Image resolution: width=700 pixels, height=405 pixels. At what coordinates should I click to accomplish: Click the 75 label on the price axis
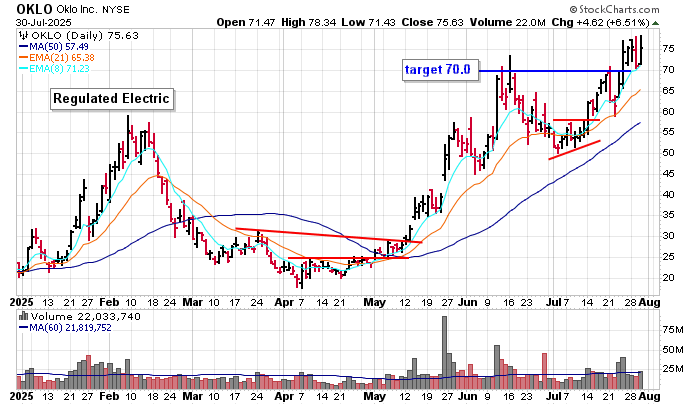(x=668, y=49)
